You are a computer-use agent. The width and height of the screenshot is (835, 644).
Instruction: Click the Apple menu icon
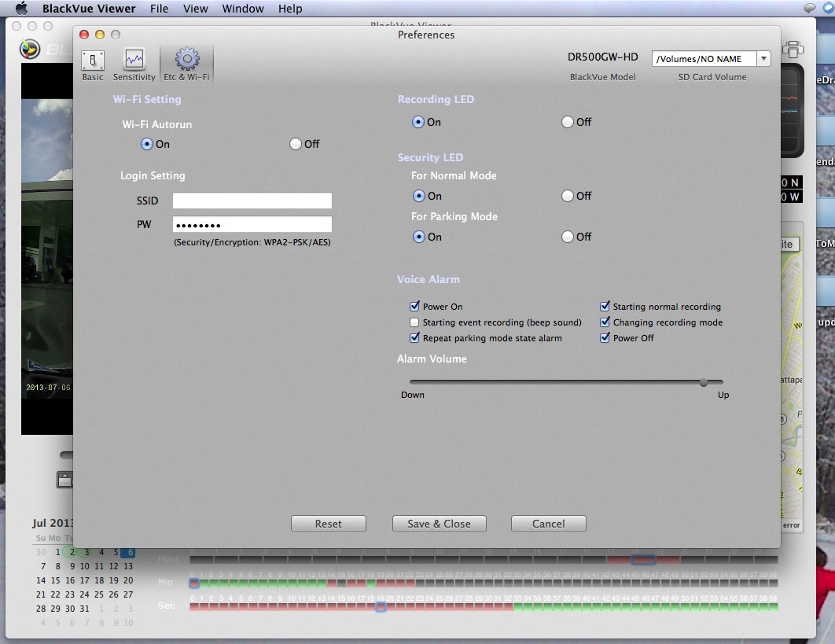pos(21,9)
